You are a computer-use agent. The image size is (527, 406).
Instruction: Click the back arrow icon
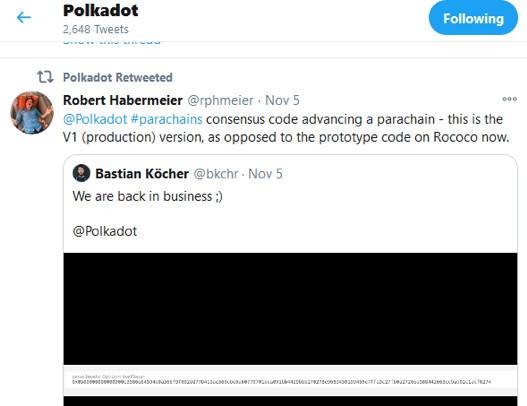click(24, 17)
